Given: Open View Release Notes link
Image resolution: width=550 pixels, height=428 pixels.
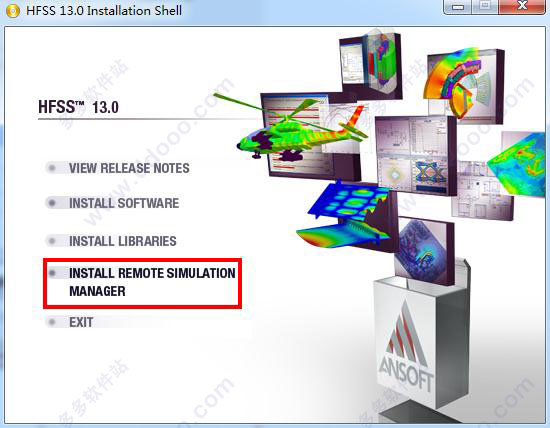Looking at the screenshot, I should click(x=129, y=168).
